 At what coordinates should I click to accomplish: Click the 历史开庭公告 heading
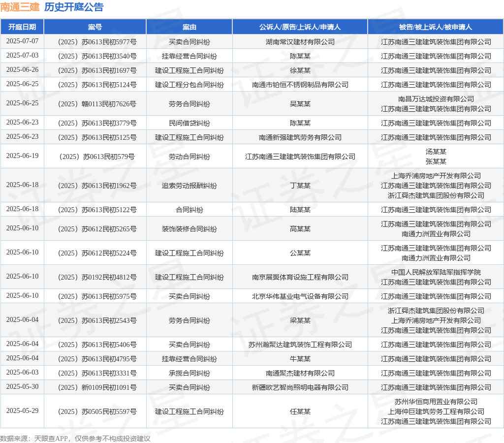(74, 7)
